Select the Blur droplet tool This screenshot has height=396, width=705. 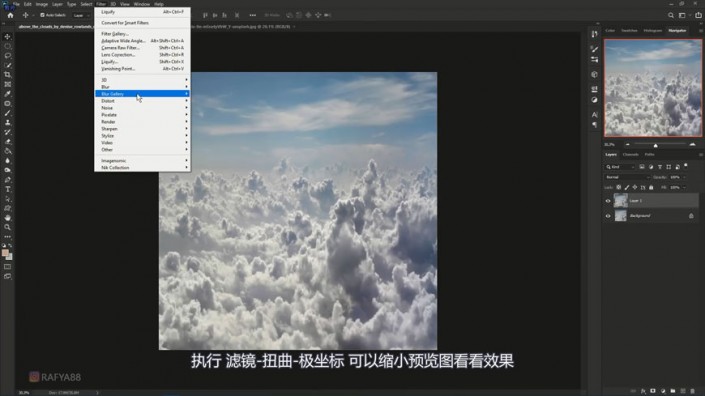click(x=7, y=160)
